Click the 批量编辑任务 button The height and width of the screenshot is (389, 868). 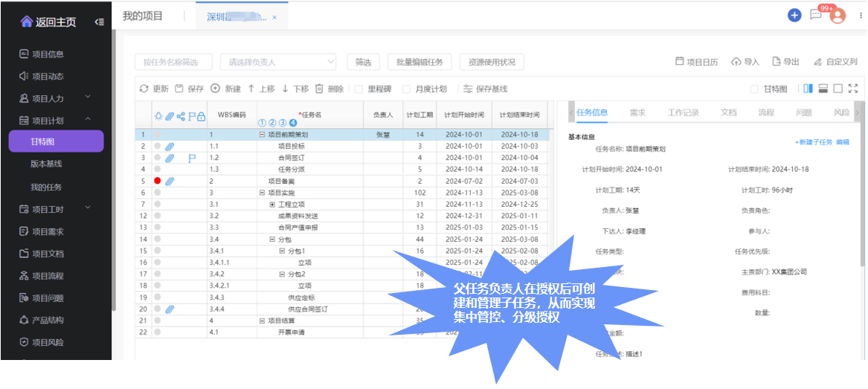point(420,62)
